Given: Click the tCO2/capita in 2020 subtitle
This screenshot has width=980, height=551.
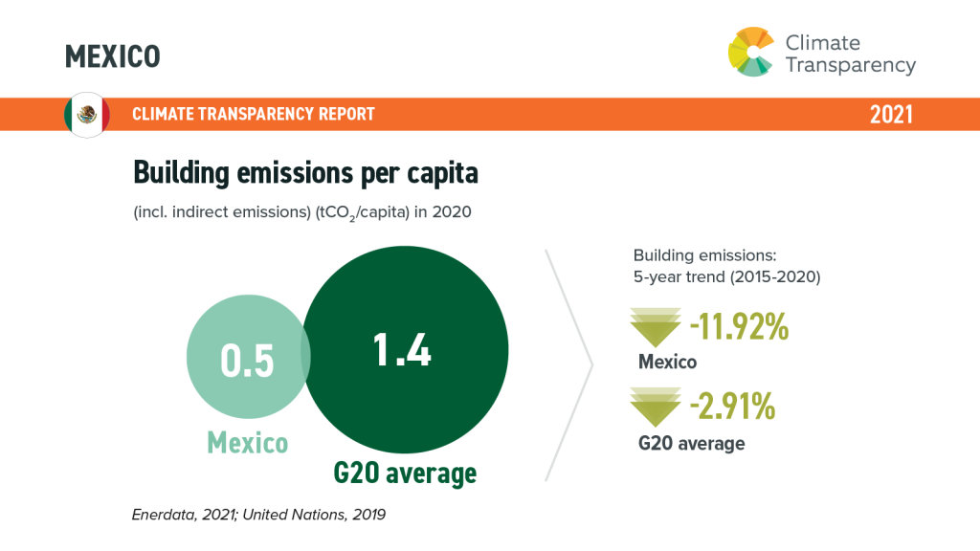Looking at the screenshot, I should (302, 212).
